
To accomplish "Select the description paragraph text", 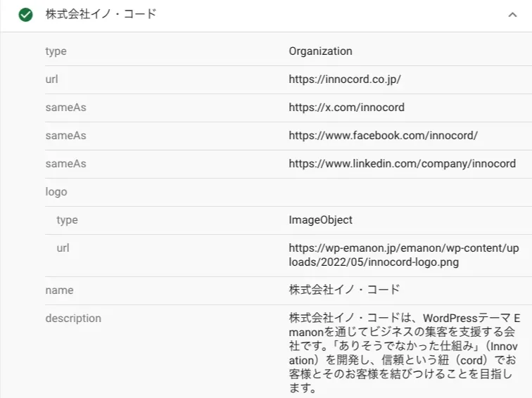I will coord(404,353).
